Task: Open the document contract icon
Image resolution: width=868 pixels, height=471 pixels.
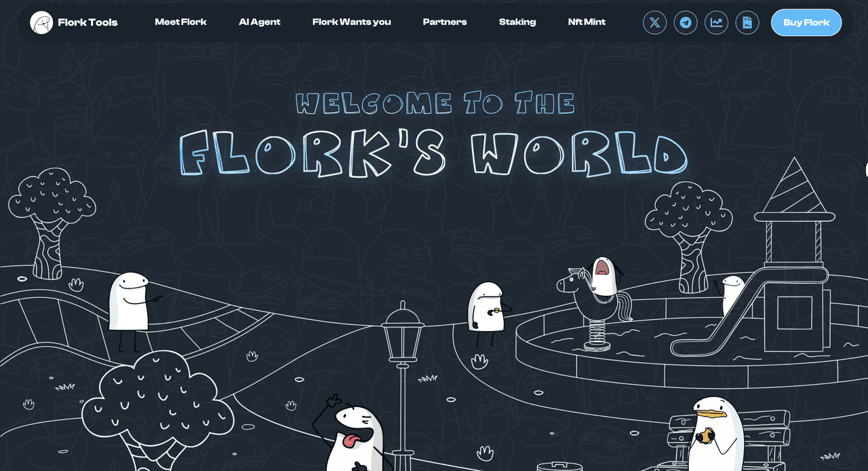Action: (x=747, y=22)
